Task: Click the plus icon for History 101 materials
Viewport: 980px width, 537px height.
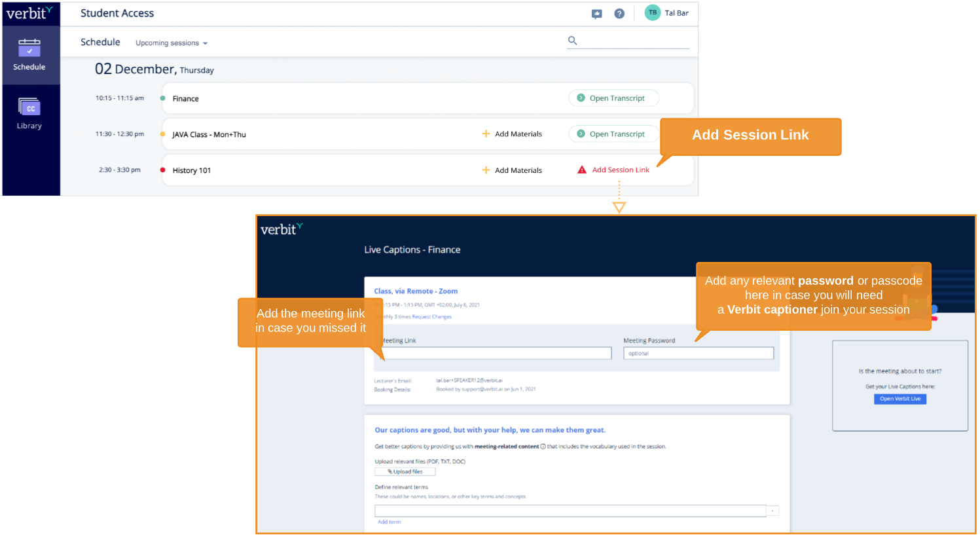Action: pos(486,170)
